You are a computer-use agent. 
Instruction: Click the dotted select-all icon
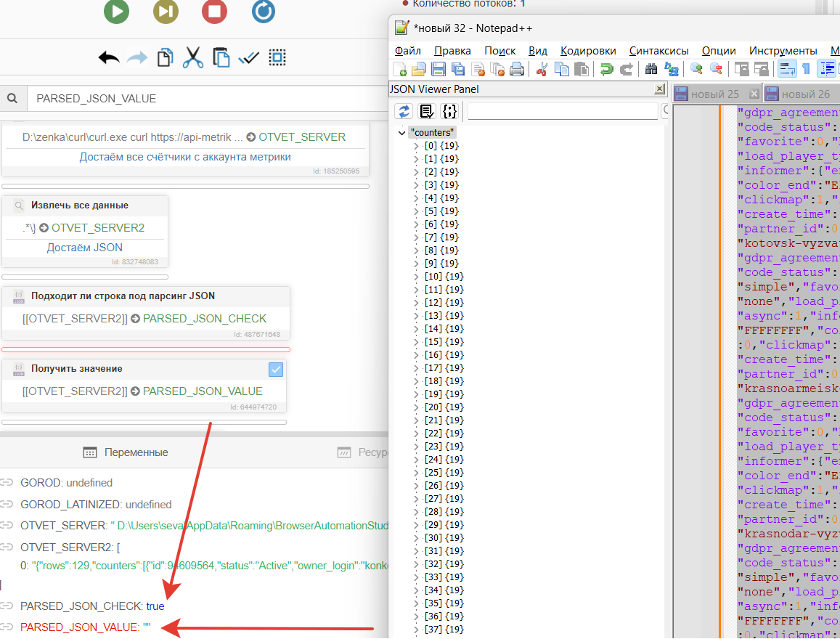(x=277, y=58)
